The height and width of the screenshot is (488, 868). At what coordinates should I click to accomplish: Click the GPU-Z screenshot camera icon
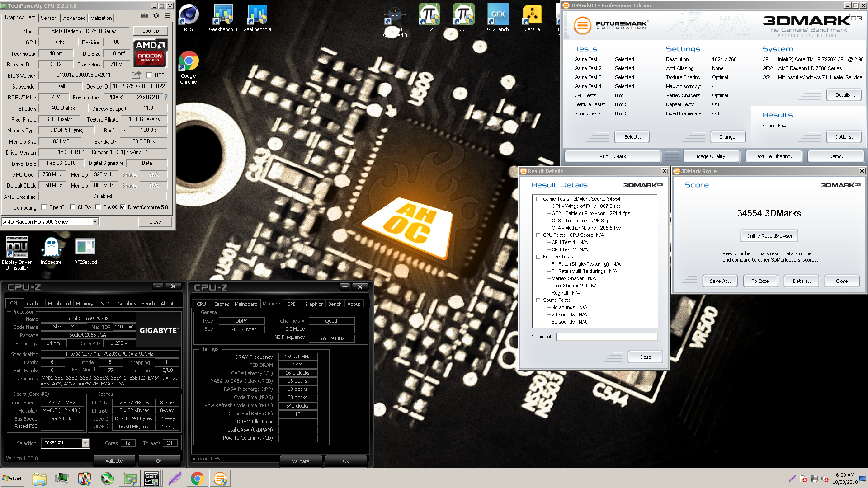(144, 15)
